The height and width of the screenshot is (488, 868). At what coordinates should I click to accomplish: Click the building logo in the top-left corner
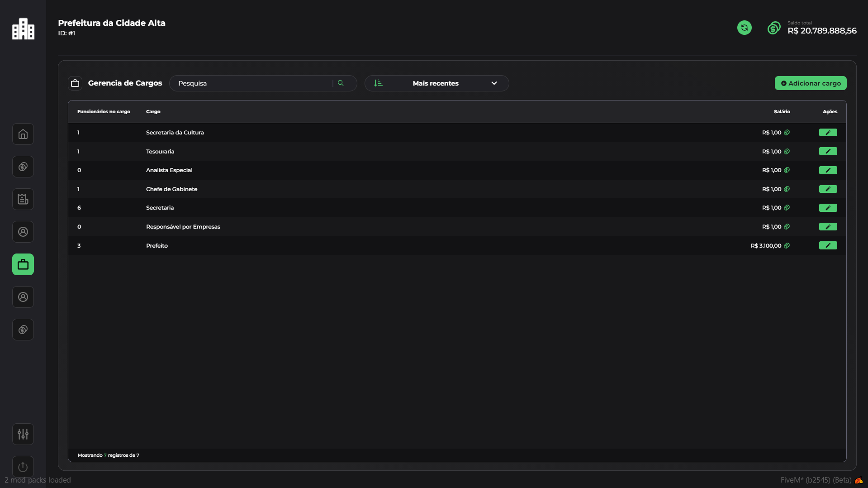(23, 29)
